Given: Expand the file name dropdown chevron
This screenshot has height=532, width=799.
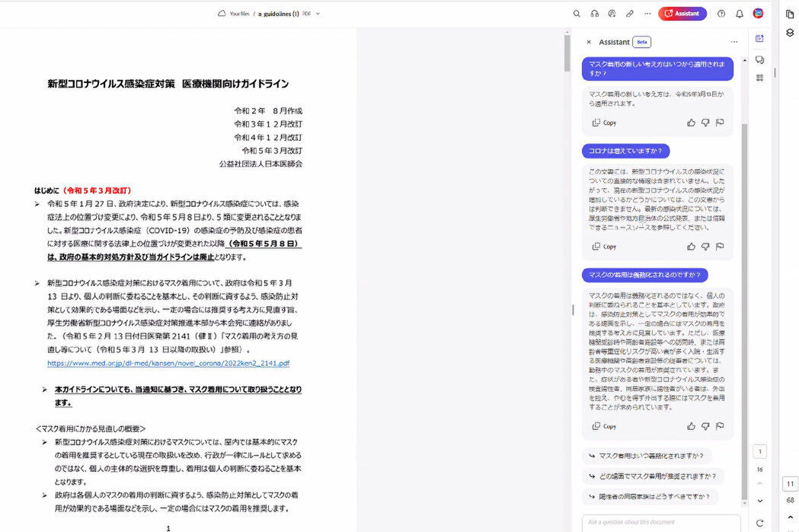Looking at the screenshot, I should [318, 14].
